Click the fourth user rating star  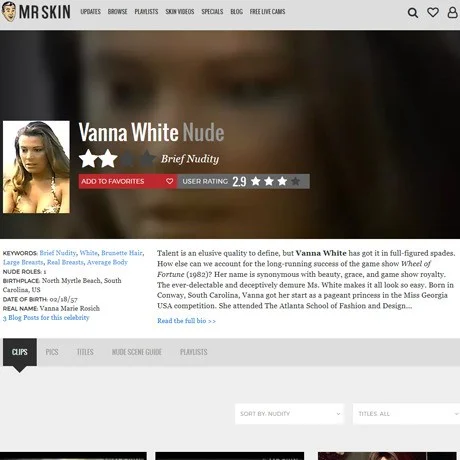pyautogui.click(x=295, y=181)
